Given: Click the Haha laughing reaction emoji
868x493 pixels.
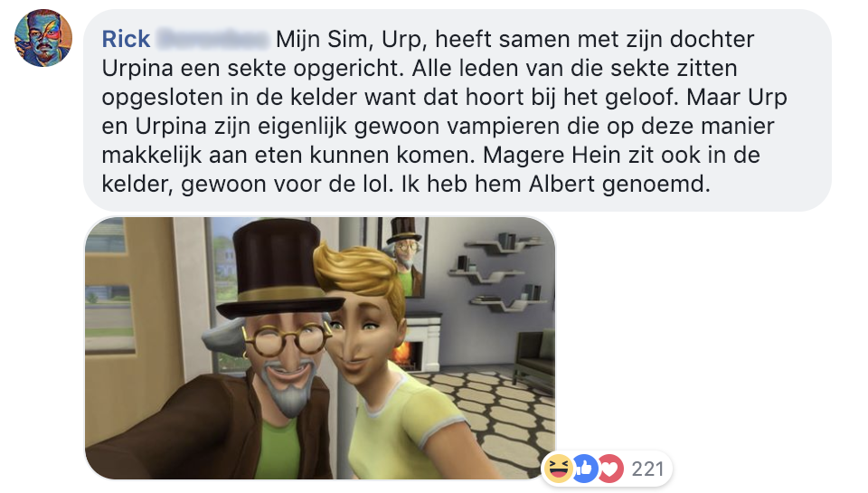Looking at the screenshot, I should point(559,468).
